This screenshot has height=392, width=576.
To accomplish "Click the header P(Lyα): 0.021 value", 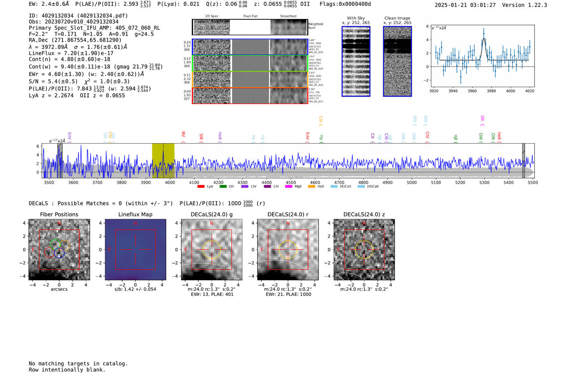I will click(x=178, y=4).
